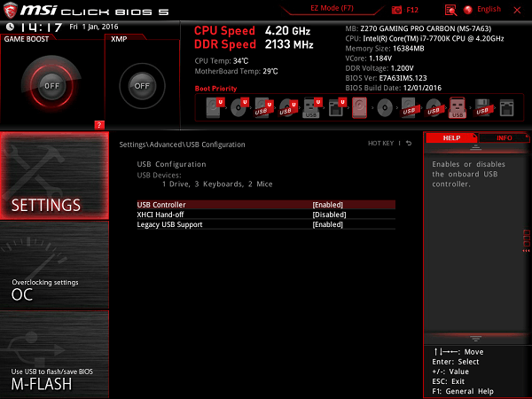Screen dimensions: 532x399
Task: Open the M-FLASH BIOS flashing section
Action: tap(54, 354)
